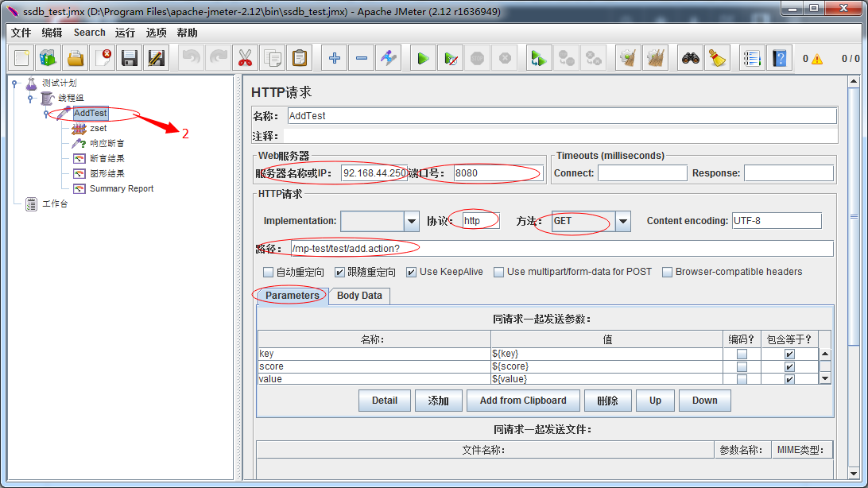This screenshot has width=868, height=488.
Task: Open the 运行 menu
Action: coord(125,33)
